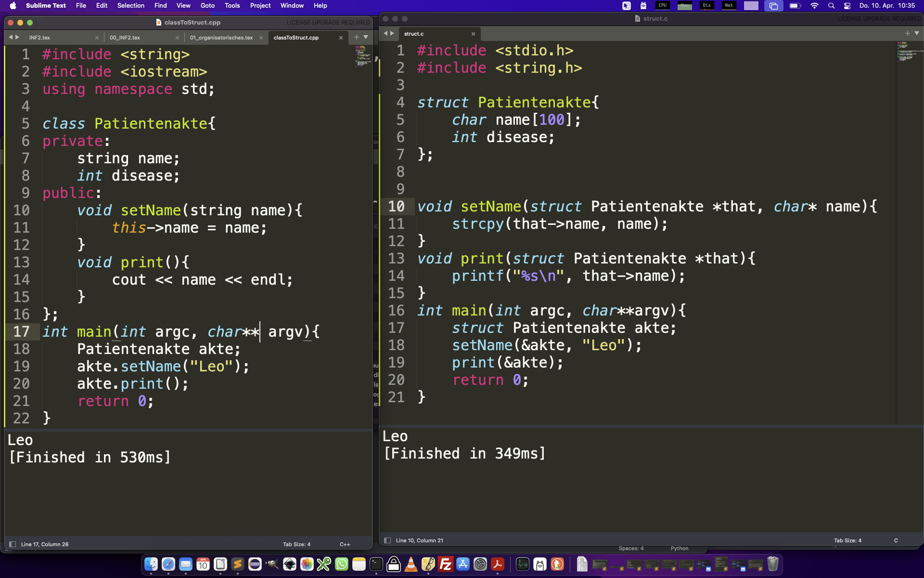Image resolution: width=924 pixels, height=578 pixels.
Task: Launch Safari from the Dock
Action: pyautogui.click(x=168, y=564)
